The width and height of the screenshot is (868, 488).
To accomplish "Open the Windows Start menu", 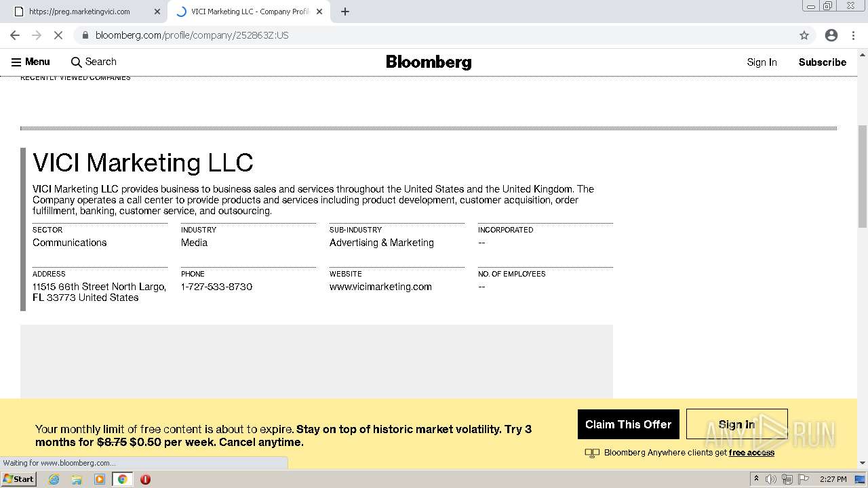I will click(x=18, y=479).
